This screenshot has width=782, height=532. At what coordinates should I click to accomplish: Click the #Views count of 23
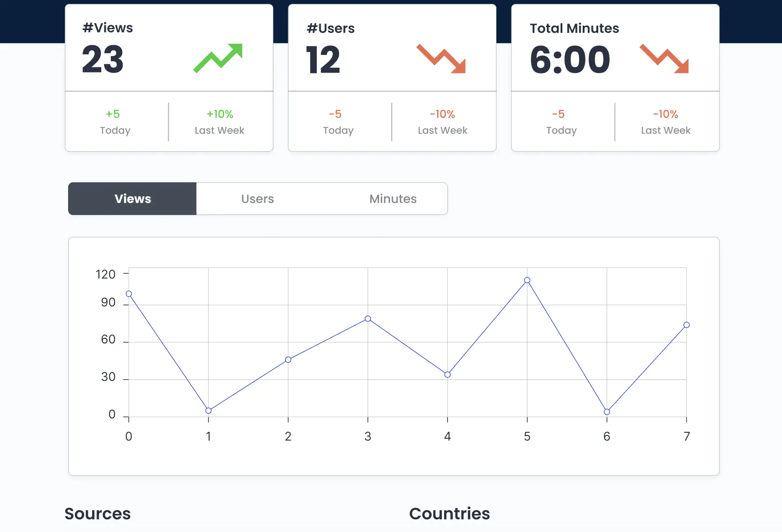[103, 59]
